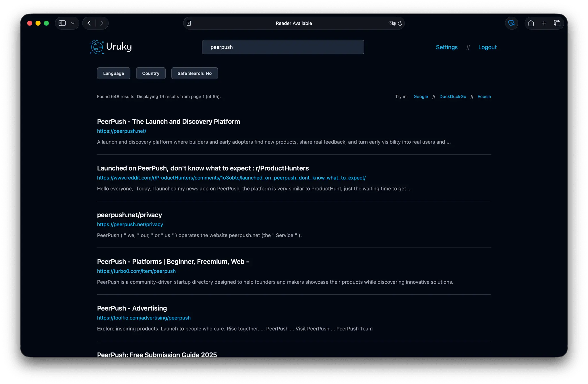
Task: Click the turbo0.com/item/peerpush URL
Action: pos(136,271)
